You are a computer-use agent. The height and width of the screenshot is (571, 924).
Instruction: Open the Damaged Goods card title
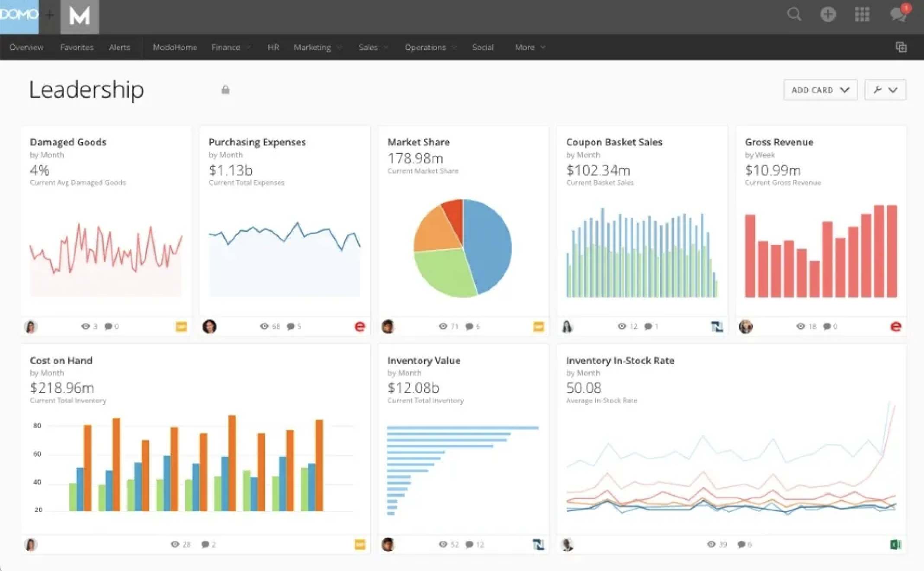(68, 142)
